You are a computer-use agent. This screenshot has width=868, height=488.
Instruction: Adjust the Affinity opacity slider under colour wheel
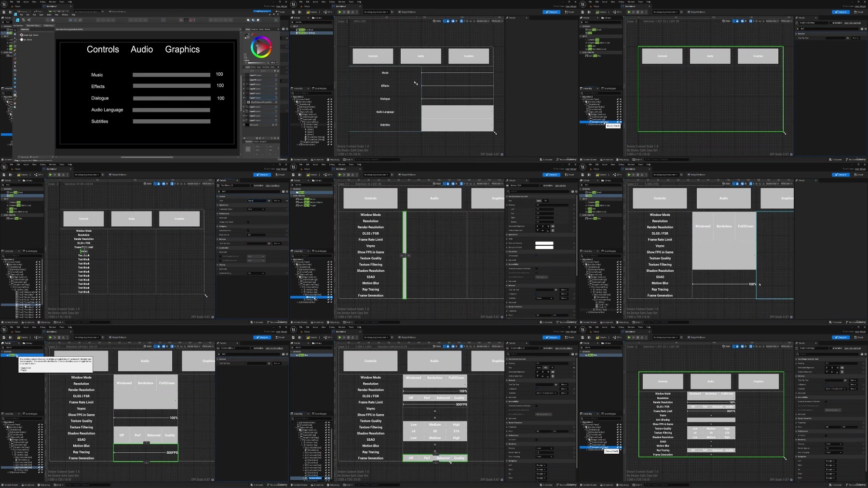[257, 63]
